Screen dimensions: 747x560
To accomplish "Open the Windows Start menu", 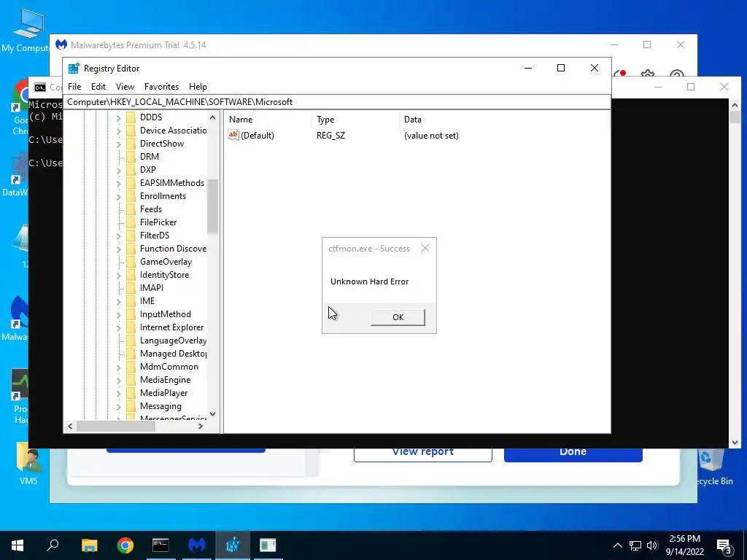I will pyautogui.click(x=18, y=545).
